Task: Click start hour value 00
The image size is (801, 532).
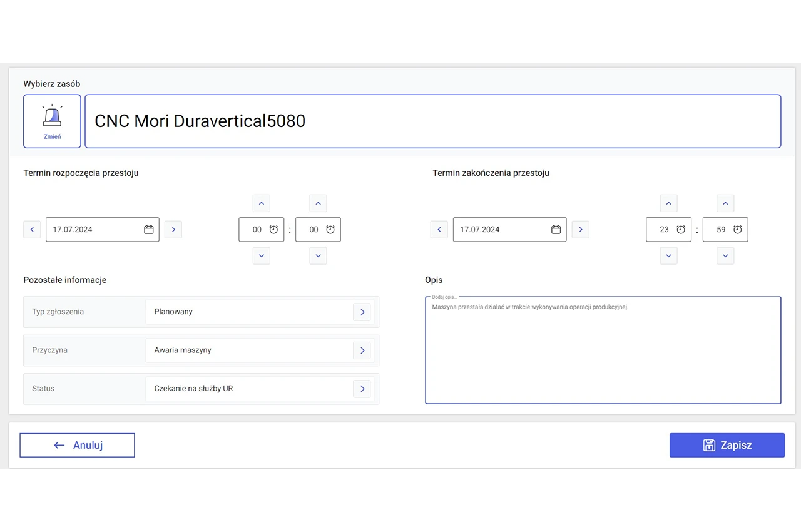Action: [257, 230]
